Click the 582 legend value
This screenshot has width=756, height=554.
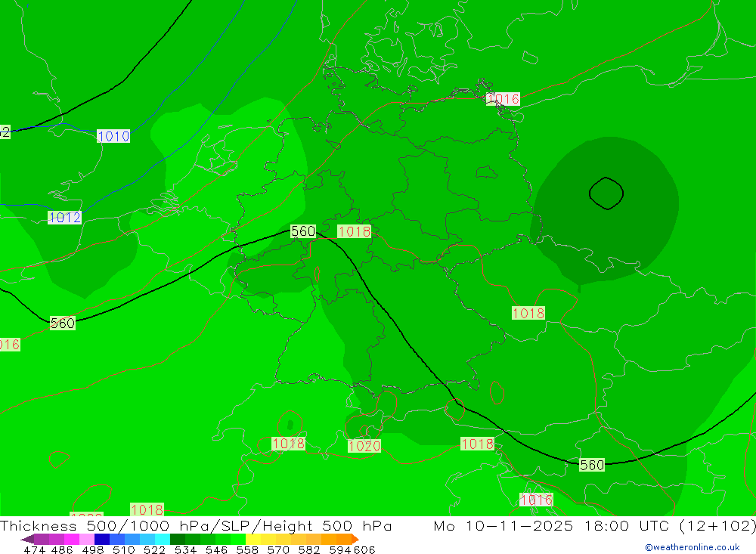tap(309, 549)
